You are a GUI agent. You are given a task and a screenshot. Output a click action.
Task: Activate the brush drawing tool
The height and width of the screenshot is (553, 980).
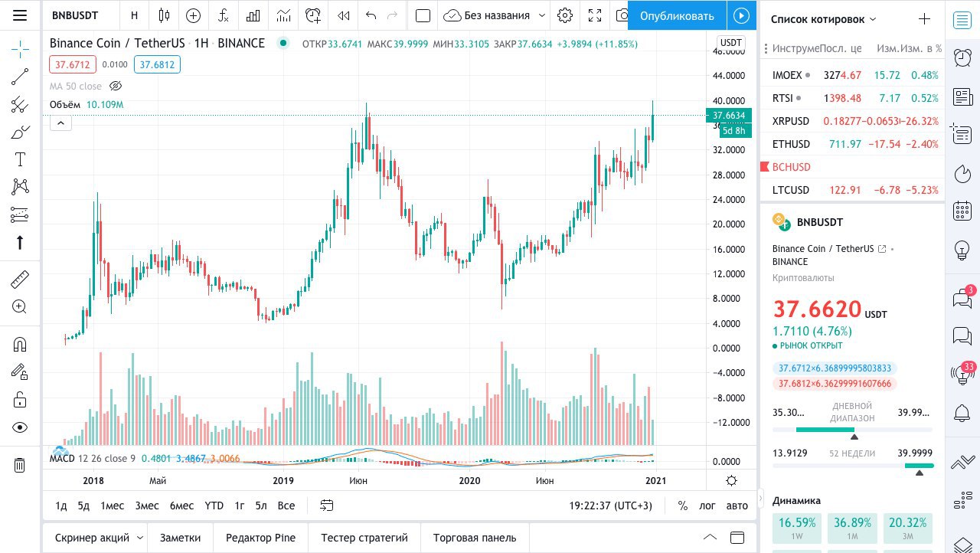pyautogui.click(x=20, y=132)
